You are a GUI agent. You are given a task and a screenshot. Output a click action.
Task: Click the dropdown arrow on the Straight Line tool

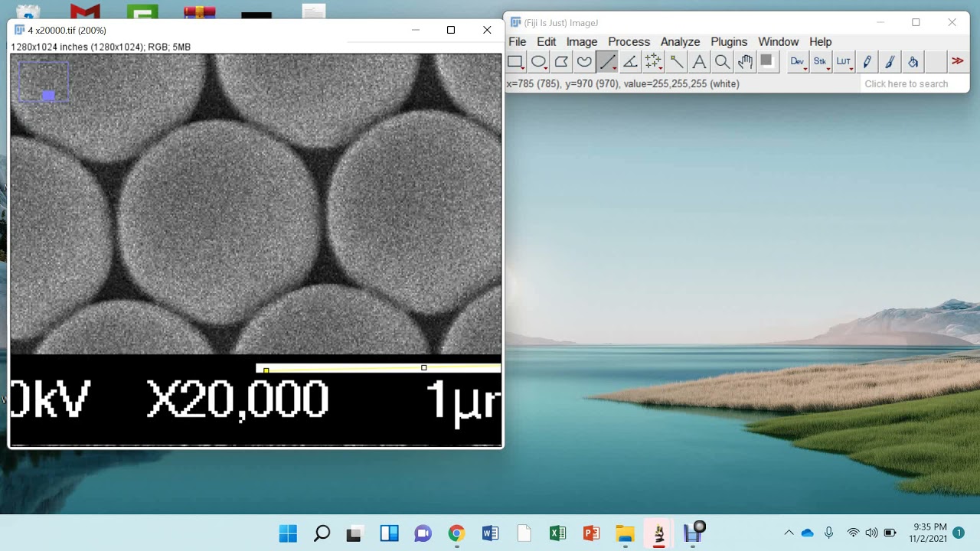(x=615, y=70)
